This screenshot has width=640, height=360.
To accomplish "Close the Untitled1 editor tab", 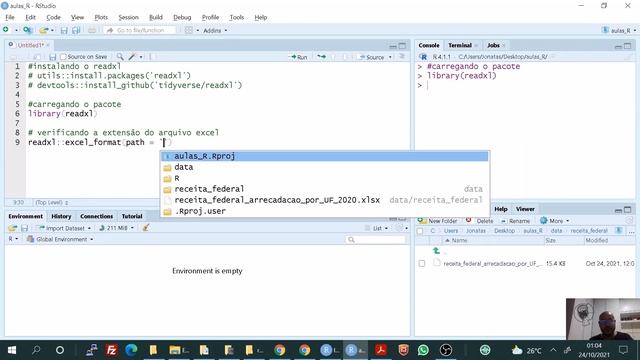I will 48,45.
